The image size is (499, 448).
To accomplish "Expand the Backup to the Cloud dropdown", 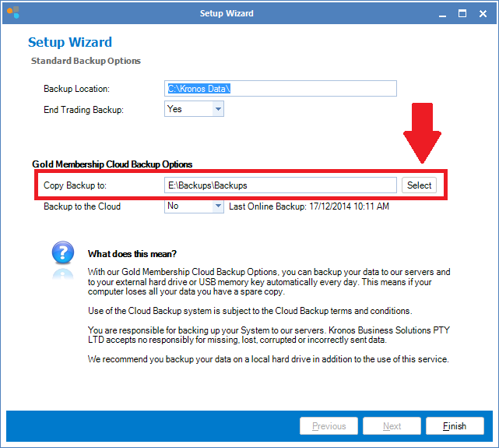I will pyautogui.click(x=218, y=206).
